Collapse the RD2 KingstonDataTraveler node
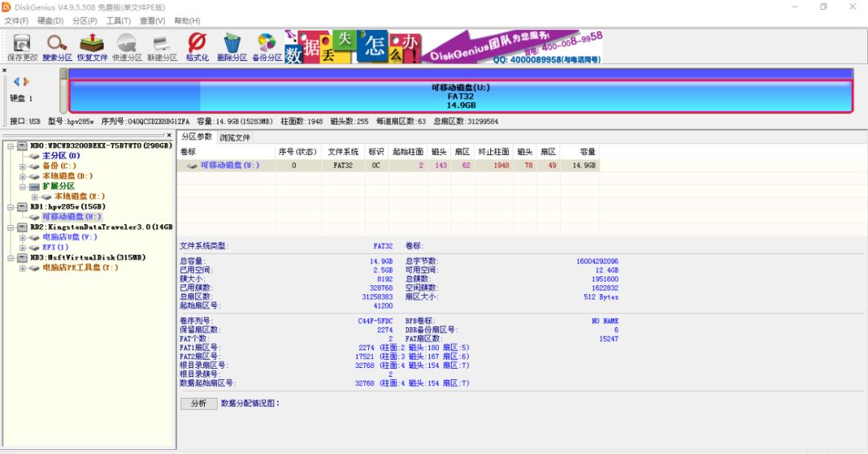The image size is (868, 454). (10, 227)
